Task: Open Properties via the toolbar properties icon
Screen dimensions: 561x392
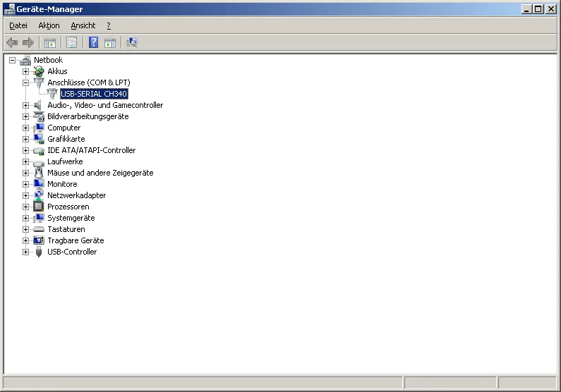Action: [71, 43]
